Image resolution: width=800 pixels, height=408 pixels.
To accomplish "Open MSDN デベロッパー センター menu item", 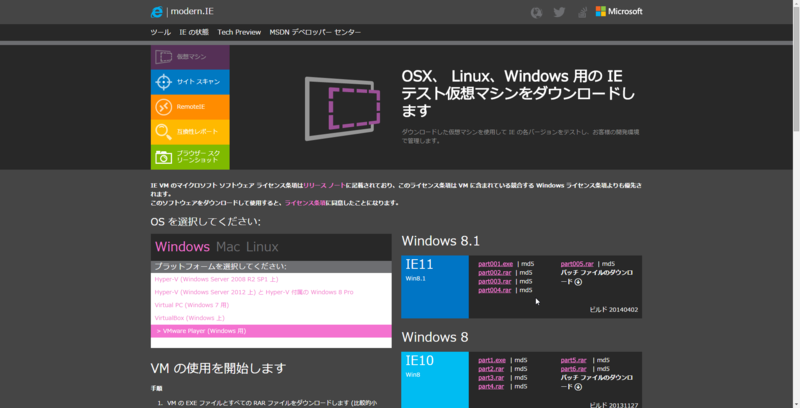I will click(315, 32).
